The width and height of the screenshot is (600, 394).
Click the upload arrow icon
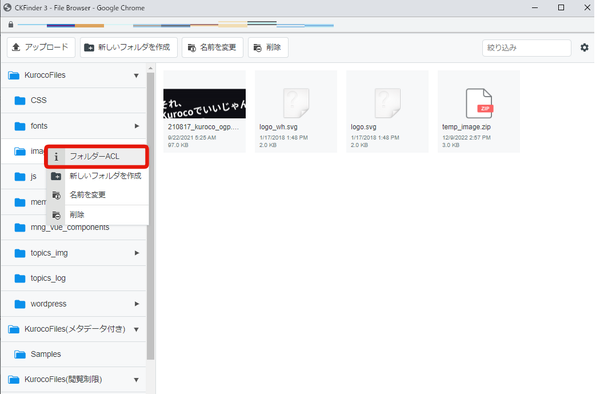click(x=16, y=47)
